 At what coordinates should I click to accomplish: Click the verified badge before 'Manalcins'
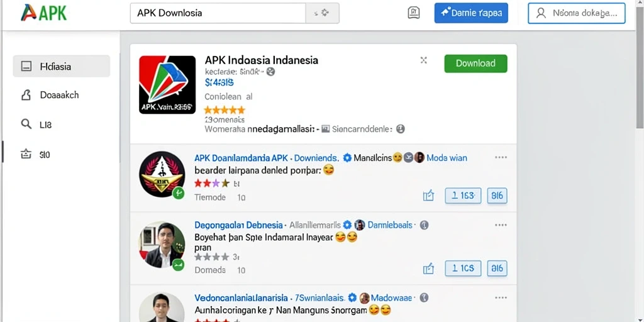[x=347, y=158]
